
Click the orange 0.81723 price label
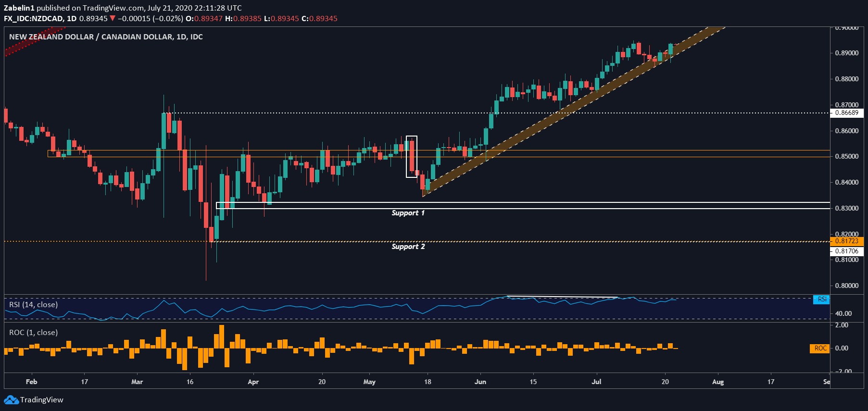(847, 241)
